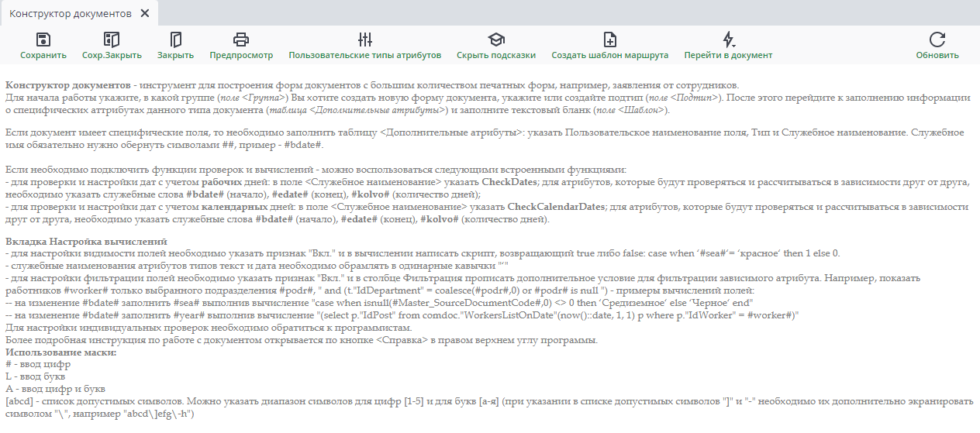This screenshot has height=433, width=980.
Task: Click the heading Использование маски:
Action: click(61, 353)
